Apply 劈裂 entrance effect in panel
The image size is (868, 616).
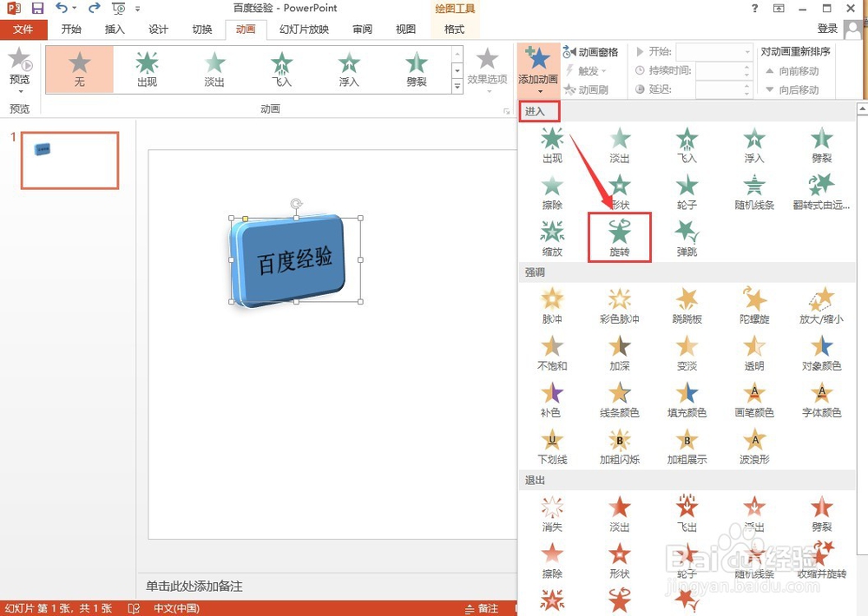pyautogui.click(x=821, y=146)
